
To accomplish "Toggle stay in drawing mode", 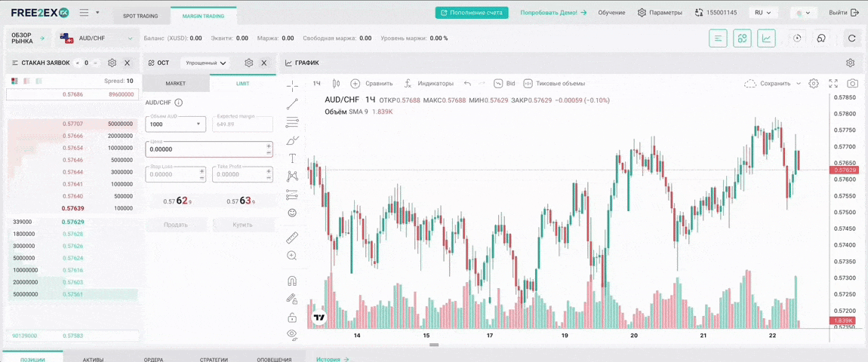I will [292, 299].
